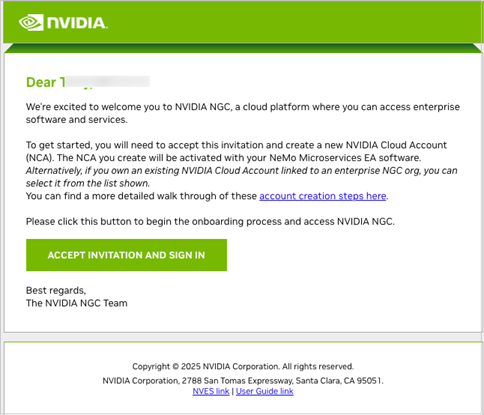Viewport: 484px width, 415px height.
Task: Click the 'Please click this button to begin' sentence
Action: 210,221
